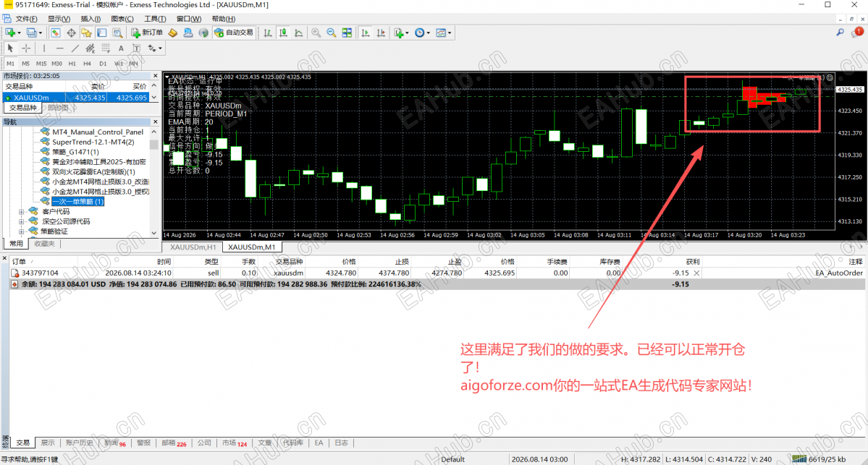Expand the 客户代码 tree node
Screen dimensions: 868x465
click(22, 212)
